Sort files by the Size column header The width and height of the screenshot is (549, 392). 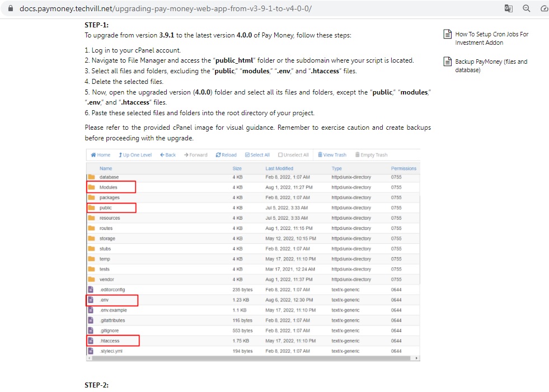[x=237, y=168]
